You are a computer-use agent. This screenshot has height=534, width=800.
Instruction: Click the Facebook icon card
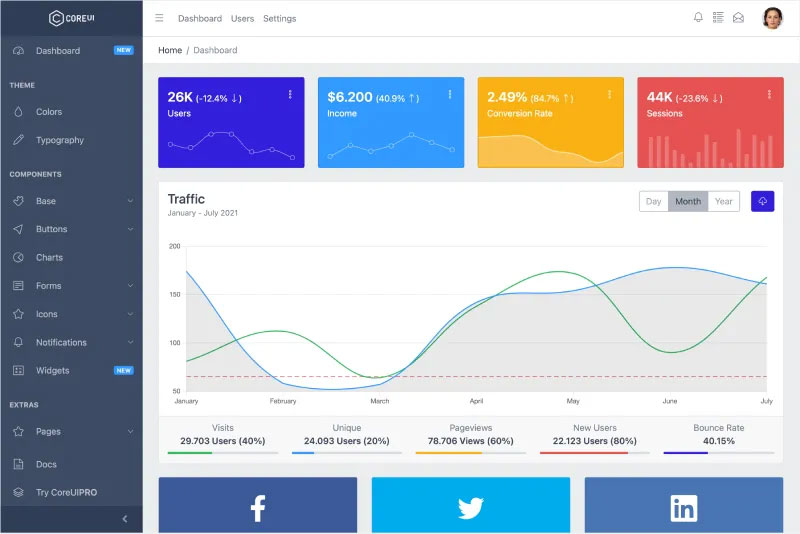(x=257, y=508)
